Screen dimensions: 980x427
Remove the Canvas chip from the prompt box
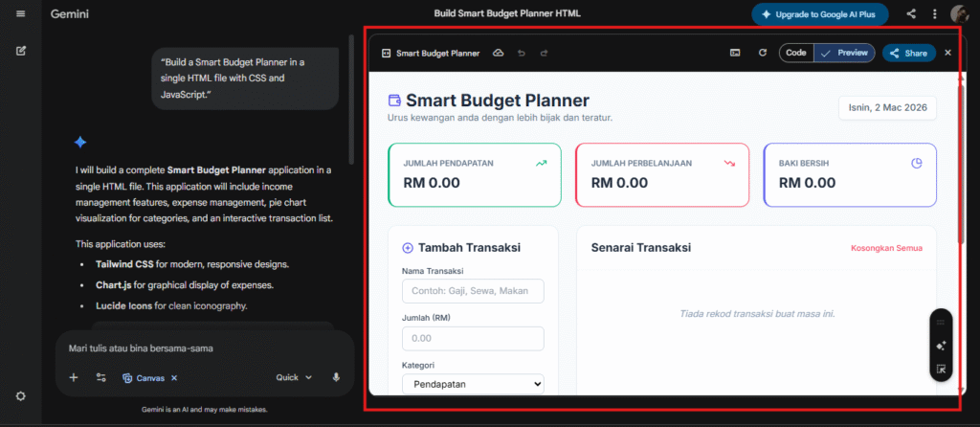point(174,378)
